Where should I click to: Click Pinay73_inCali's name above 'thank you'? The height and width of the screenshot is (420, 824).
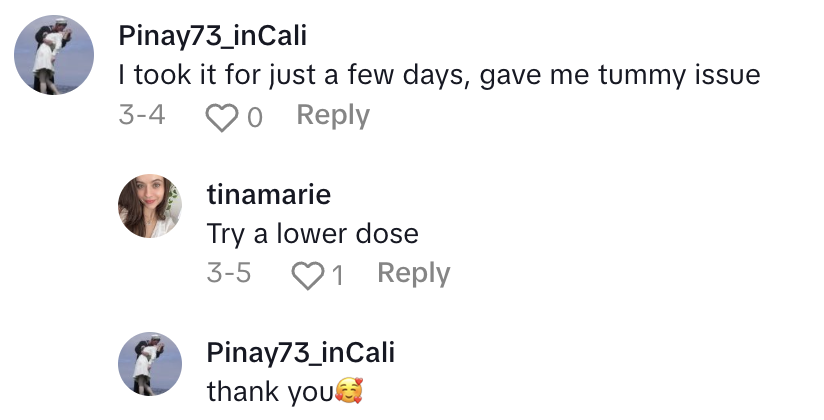coord(300,352)
